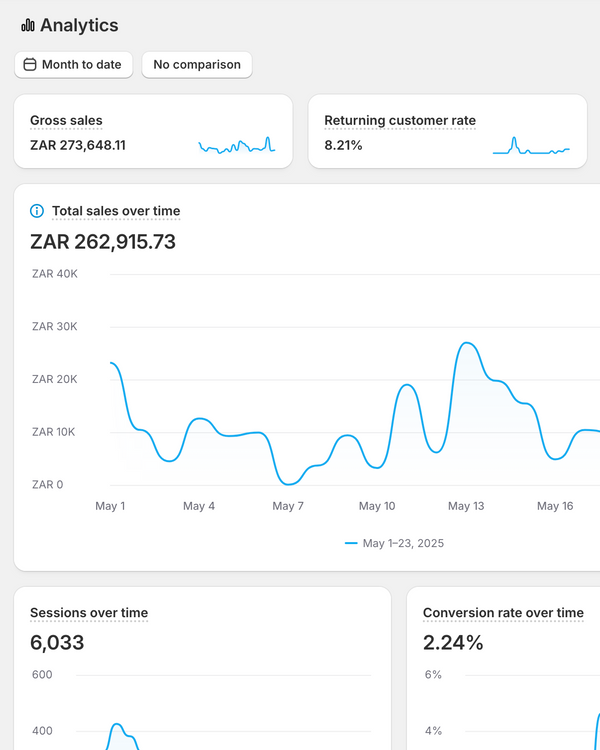Image resolution: width=600 pixels, height=750 pixels.
Task: Click the info icon beside Total sales
Action: tap(37, 211)
